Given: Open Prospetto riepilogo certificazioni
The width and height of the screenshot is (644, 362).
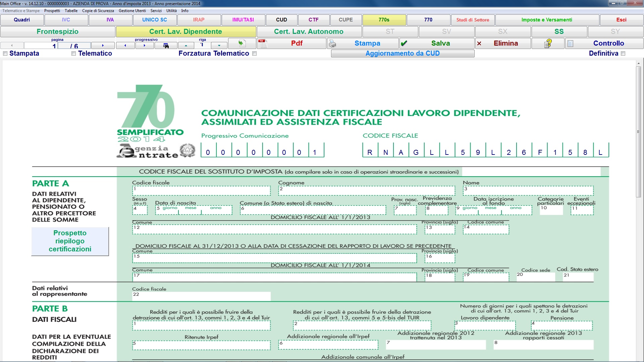Looking at the screenshot, I should click(70, 241).
